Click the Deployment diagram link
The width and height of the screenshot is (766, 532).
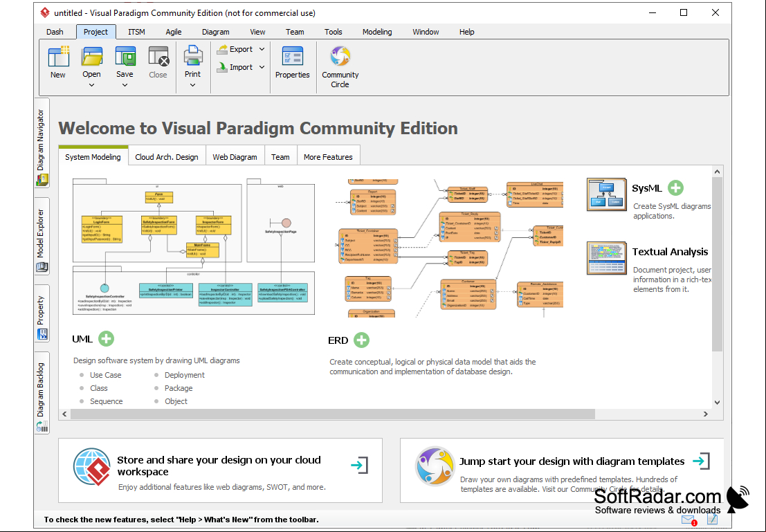click(x=185, y=375)
